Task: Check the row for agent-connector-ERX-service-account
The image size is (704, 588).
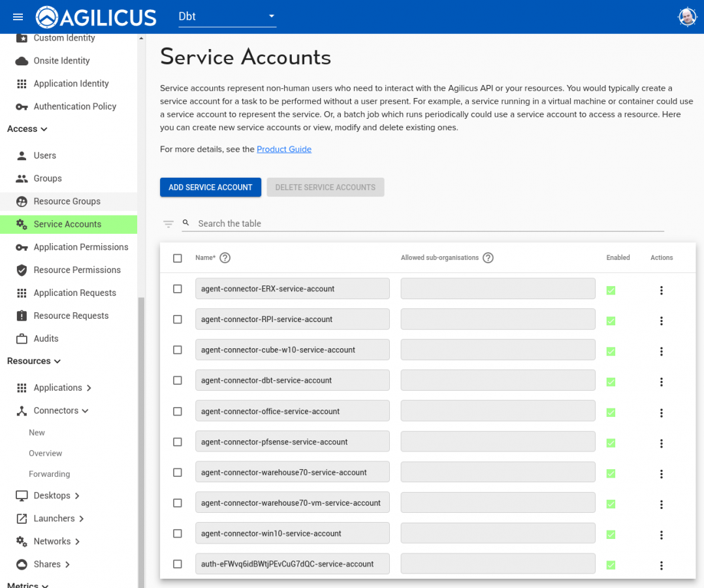Action: tap(177, 288)
